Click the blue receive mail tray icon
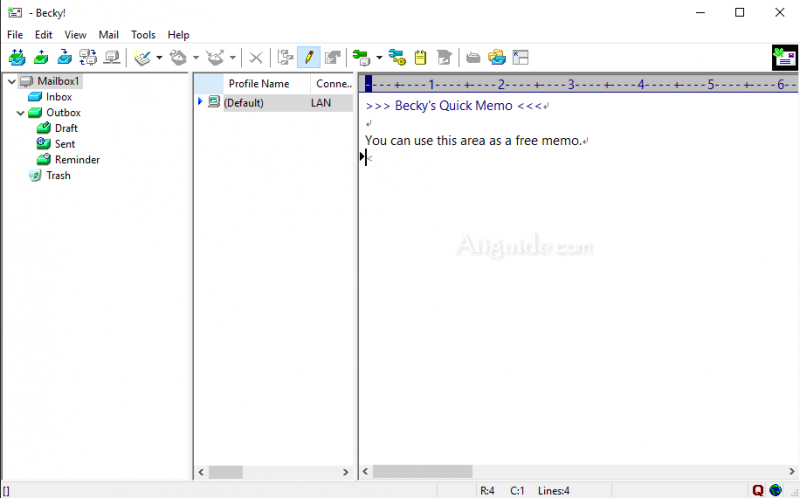 64,57
